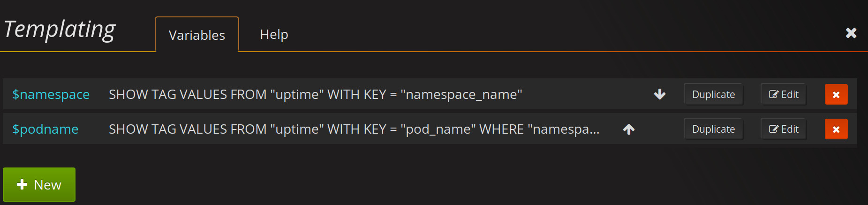868x205 pixels.
Task: Add a New template variable
Action: click(x=39, y=184)
